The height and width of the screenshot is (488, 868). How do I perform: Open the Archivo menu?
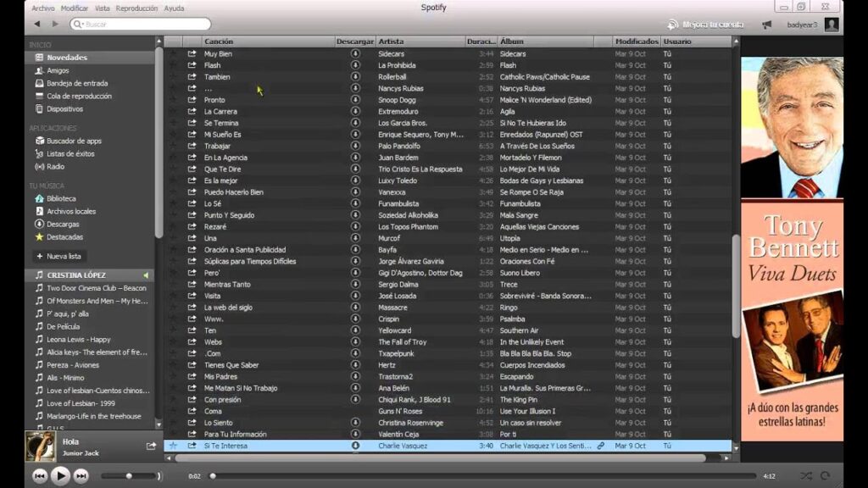(42, 8)
